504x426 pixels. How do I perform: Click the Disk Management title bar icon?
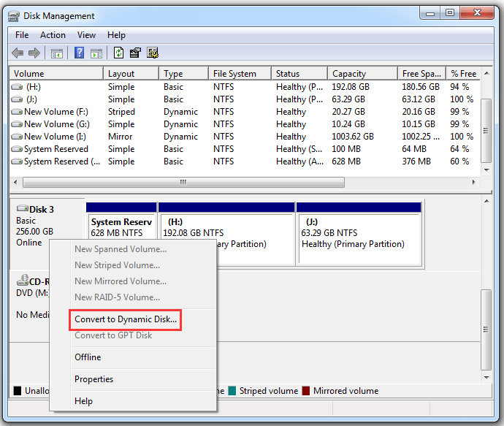tap(13, 16)
